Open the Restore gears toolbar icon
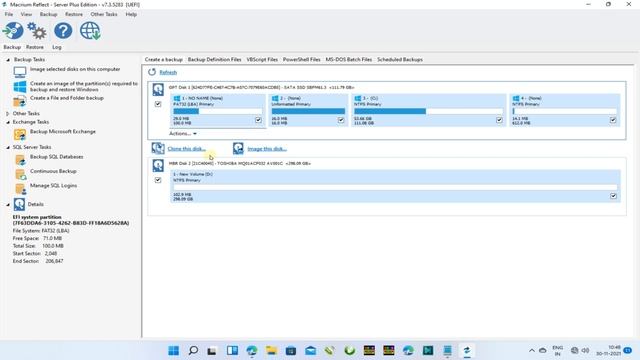 36,31
